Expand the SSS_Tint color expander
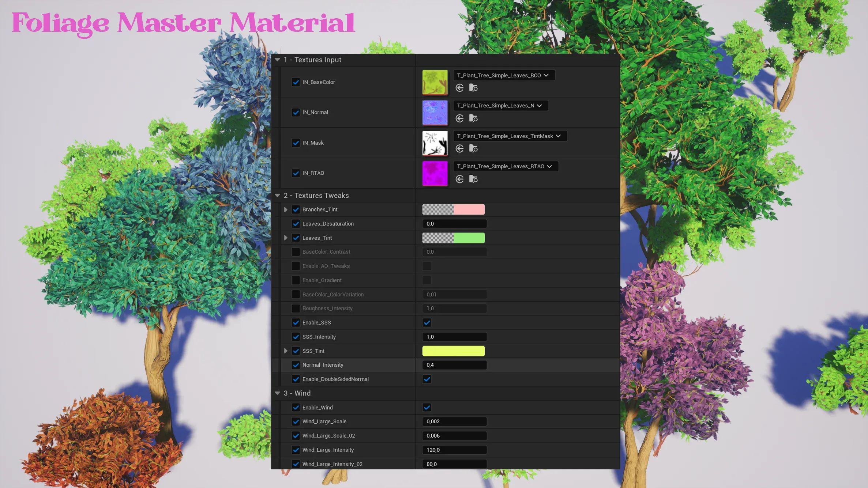868x488 pixels. [x=285, y=350]
